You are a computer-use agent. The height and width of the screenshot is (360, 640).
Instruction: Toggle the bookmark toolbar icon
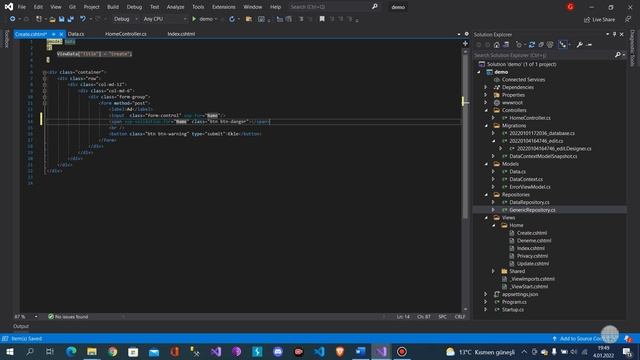pos(322,19)
